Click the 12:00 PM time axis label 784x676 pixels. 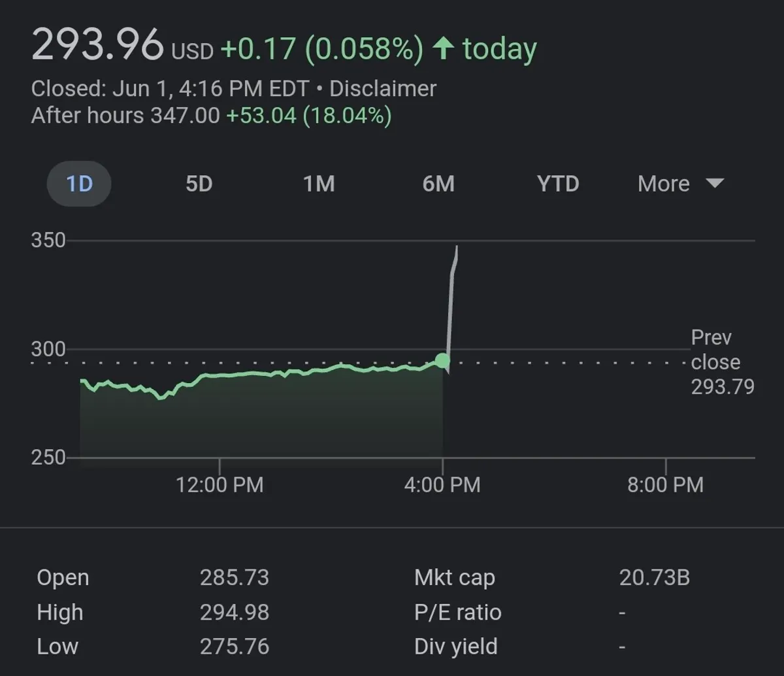220,484
